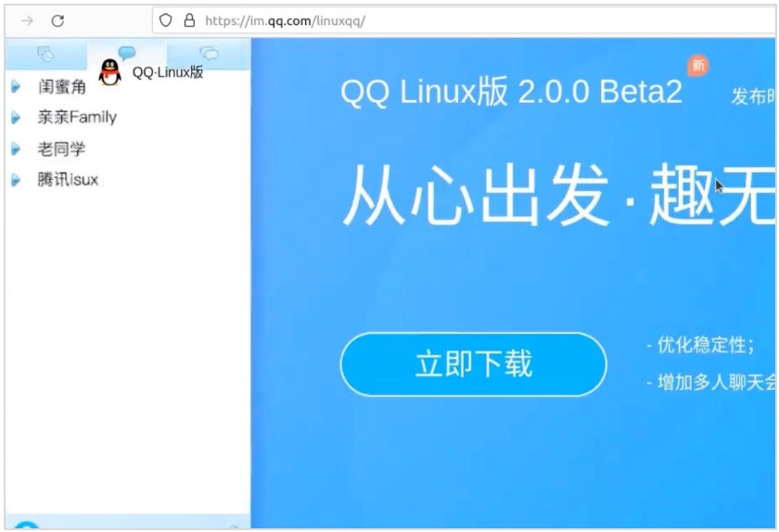Image resolution: width=779 pixels, height=532 pixels.
Task: Click the avatar icon at panel bottom
Action: (27, 525)
